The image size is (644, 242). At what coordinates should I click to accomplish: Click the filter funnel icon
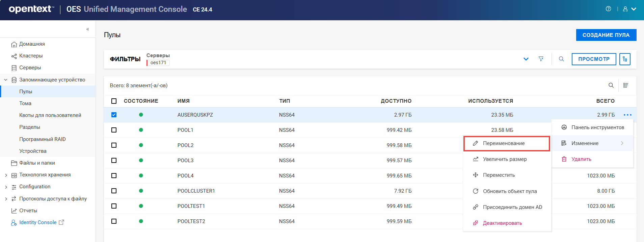[x=541, y=59]
